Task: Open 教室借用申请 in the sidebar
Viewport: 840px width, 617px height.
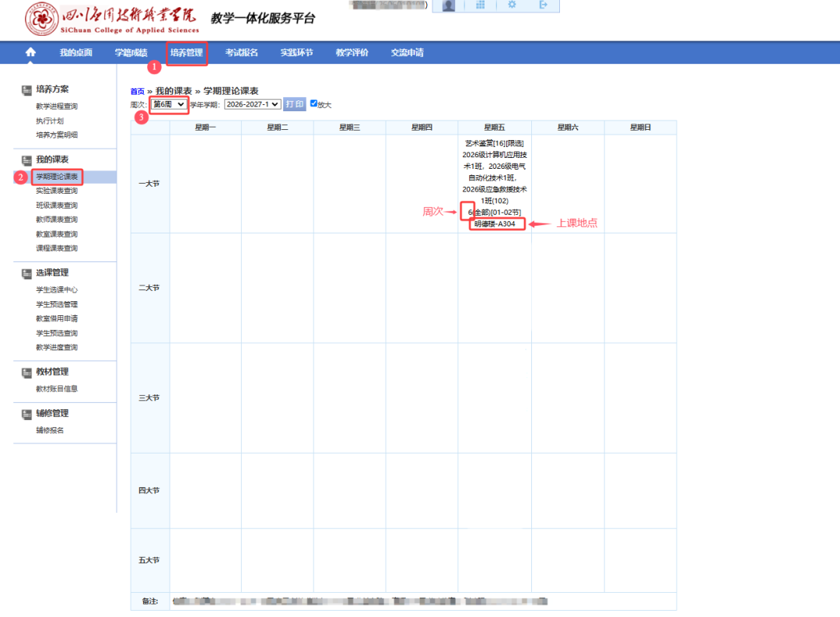Action: (57, 318)
